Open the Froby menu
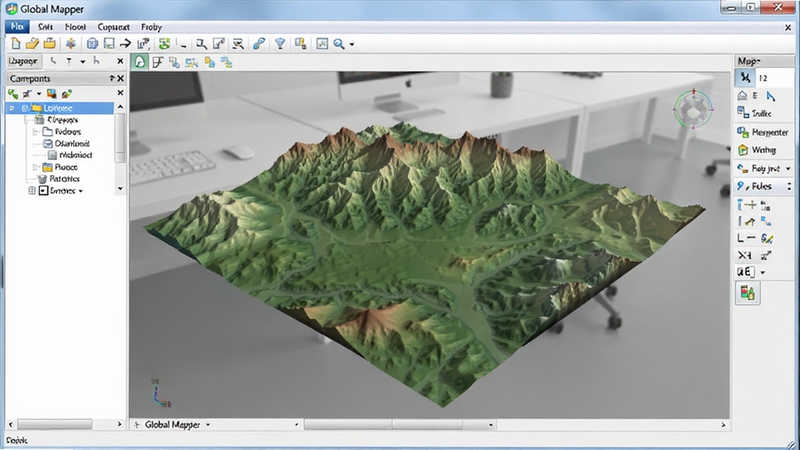The image size is (800, 450). click(152, 27)
